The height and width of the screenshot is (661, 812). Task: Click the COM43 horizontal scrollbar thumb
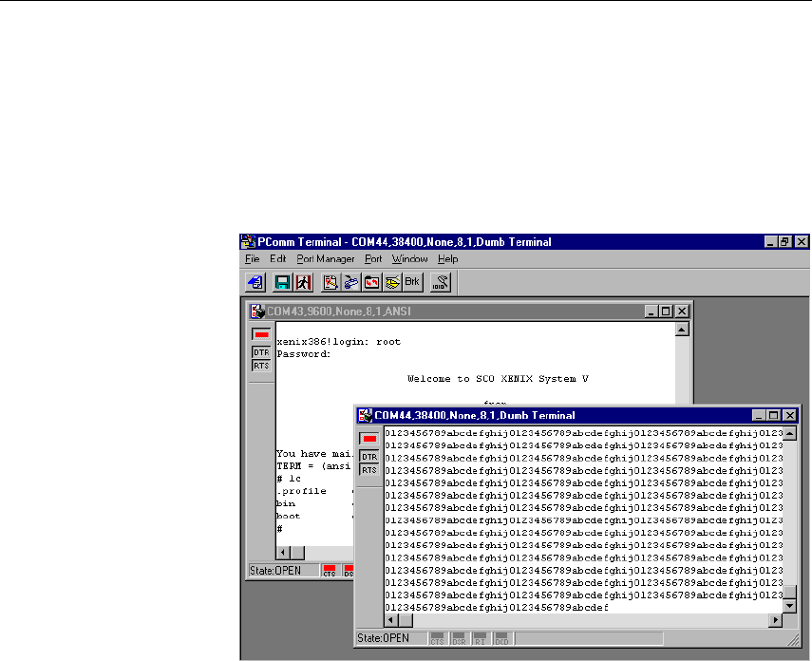point(297,553)
